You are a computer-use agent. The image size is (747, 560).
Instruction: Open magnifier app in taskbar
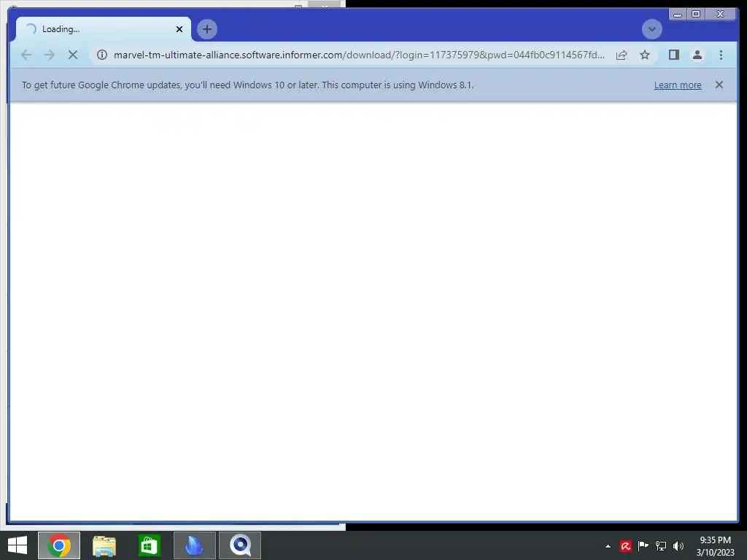[239, 545]
